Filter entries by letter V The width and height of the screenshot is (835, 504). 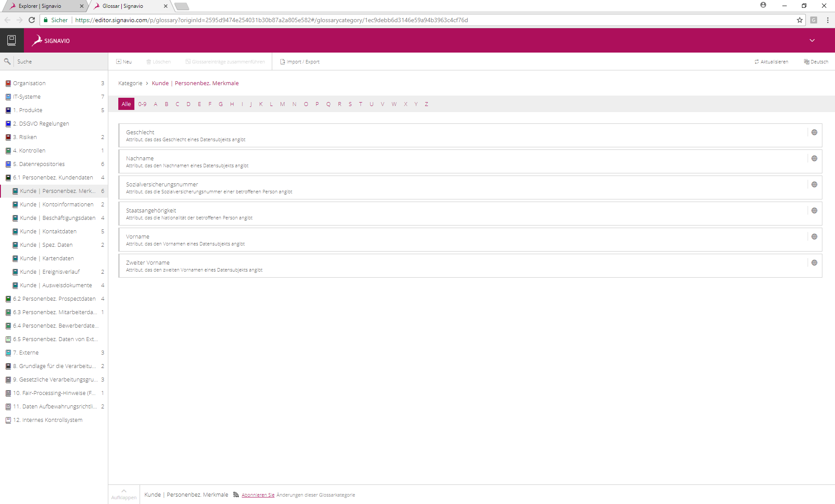[x=383, y=104]
